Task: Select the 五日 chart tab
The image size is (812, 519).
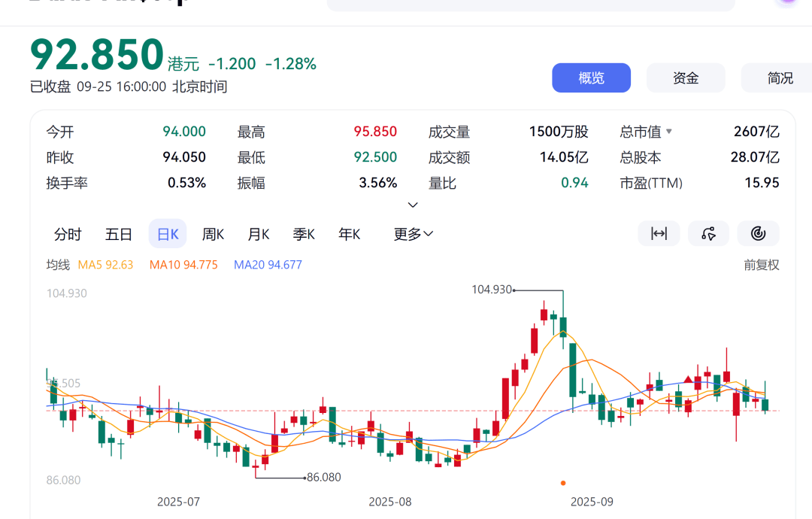Action: (119, 234)
